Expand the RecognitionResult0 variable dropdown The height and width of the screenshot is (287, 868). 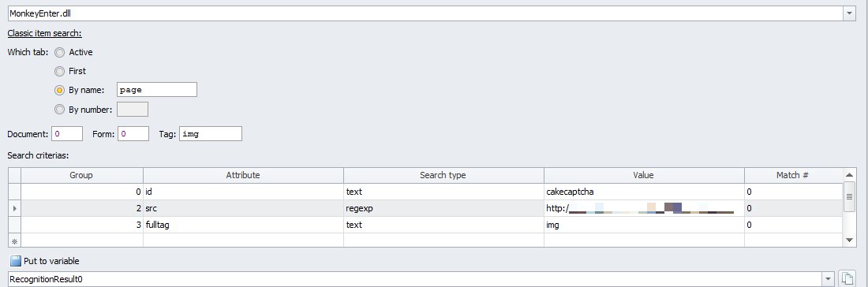(829, 278)
